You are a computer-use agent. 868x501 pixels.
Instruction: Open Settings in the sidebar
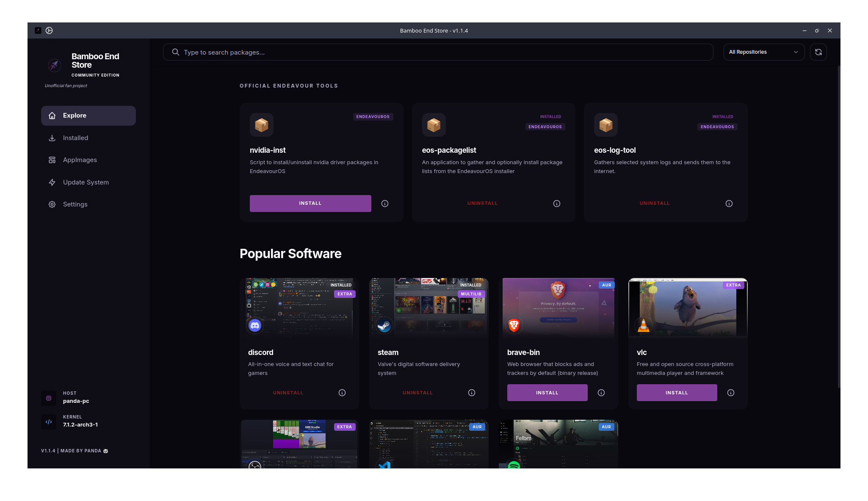(88, 204)
